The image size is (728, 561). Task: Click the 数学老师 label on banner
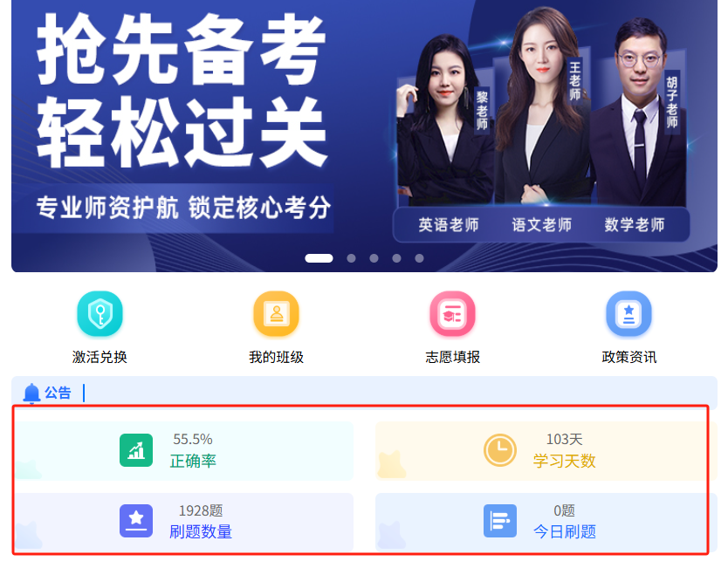(x=635, y=224)
